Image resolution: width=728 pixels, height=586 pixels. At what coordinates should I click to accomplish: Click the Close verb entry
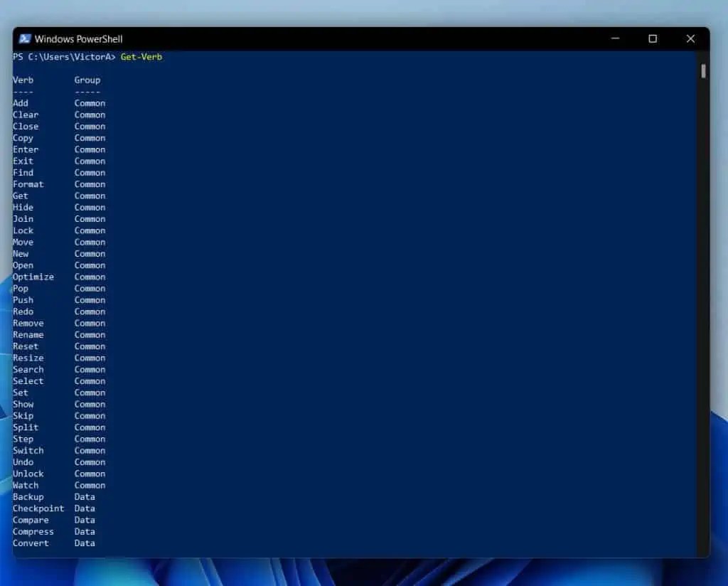click(26, 127)
